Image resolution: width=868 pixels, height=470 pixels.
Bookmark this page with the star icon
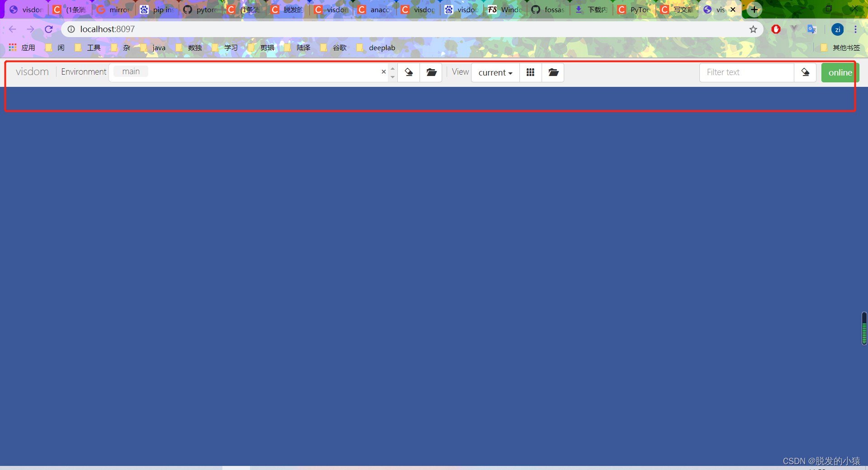point(753,29)
